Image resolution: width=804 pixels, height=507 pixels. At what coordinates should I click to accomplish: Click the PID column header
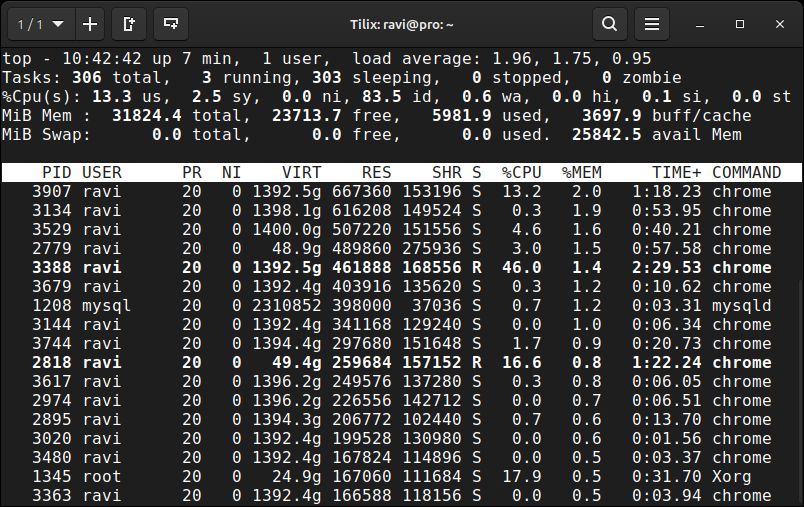pyautogui.click(x=56, y=172)
